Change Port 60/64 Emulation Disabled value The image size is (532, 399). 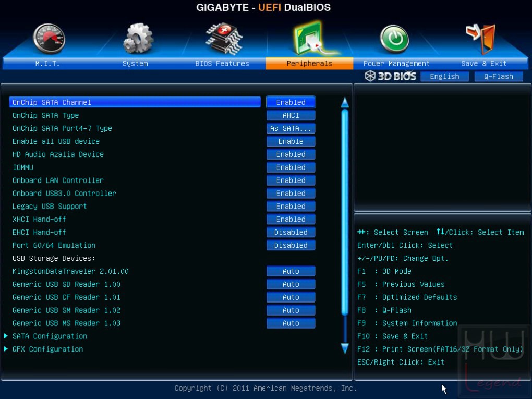coord(291,245)
